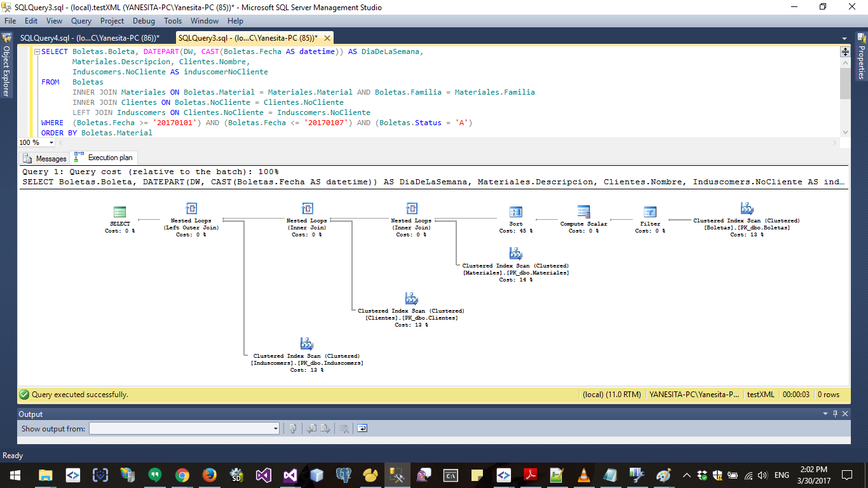Screen dimensions: 868x488
Task: Click the Query 1 cost header text
Action: tap(151, 172)
